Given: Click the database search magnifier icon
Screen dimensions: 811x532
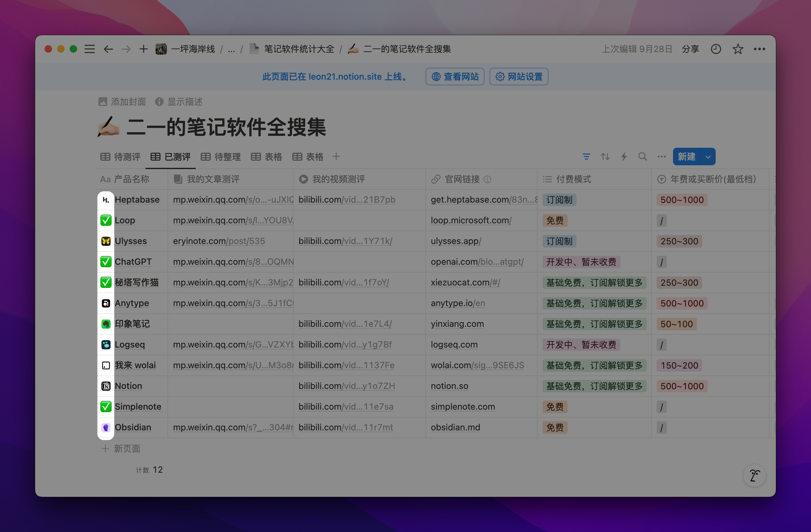Looking at the screenshot, I should tap(643, 157).
